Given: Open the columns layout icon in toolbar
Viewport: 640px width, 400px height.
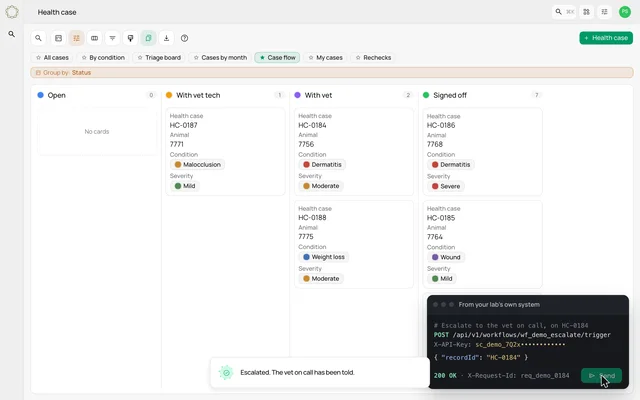Looking at the screenshot, I should (x=94, y=38).
